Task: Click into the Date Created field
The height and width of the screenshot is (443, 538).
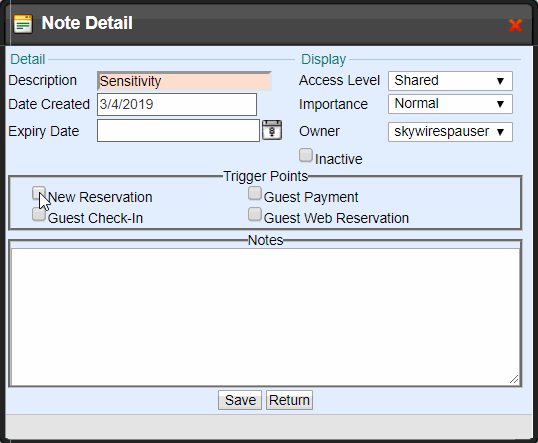Action: pos(177,104)
